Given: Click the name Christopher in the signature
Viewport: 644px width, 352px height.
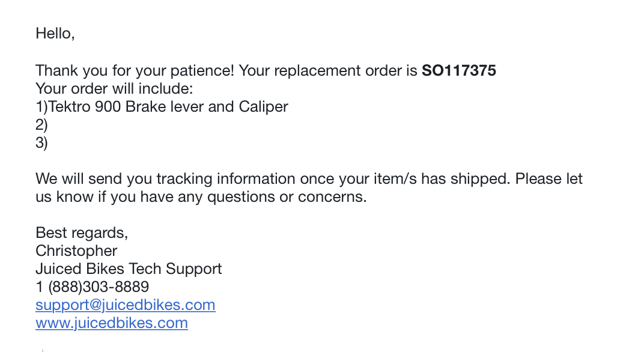Looking at the screenshot, I should point(76,251).
